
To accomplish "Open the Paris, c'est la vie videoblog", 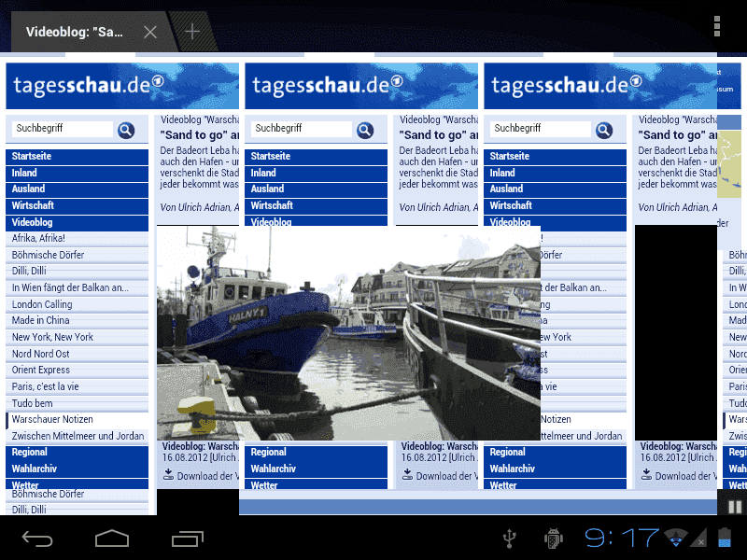I will pyautogui.click(x=78, y=386).
